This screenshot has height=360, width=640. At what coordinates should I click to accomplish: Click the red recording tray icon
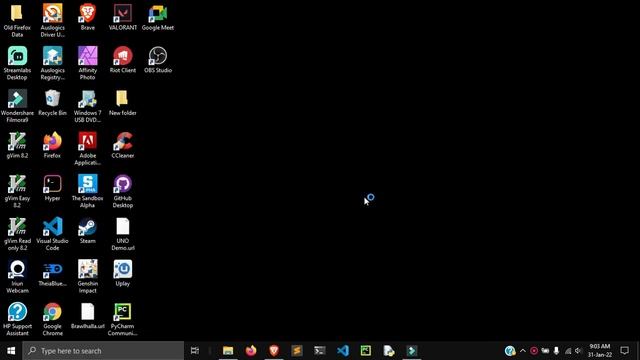click(534, 351)
